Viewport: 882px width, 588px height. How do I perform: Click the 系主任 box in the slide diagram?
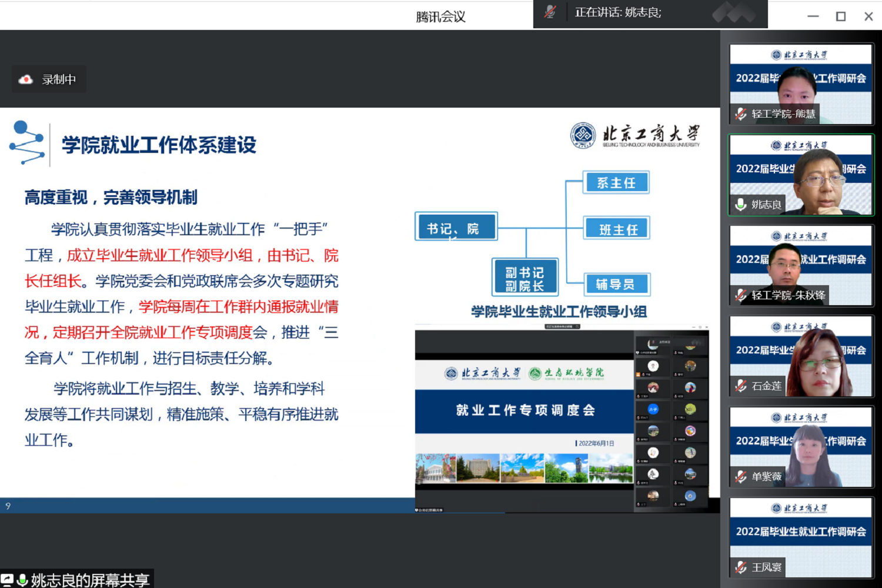[616, 183]
